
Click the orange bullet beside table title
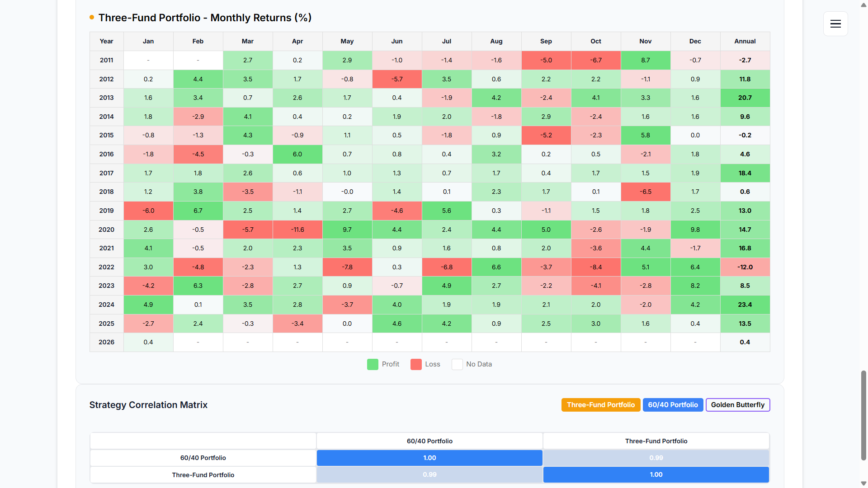[92, 17]
